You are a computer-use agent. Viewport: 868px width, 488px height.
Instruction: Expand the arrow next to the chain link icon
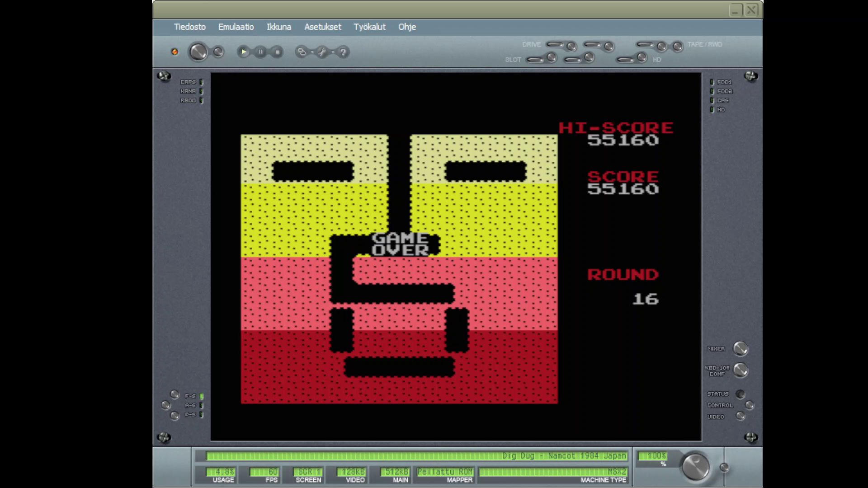tap(311, 52)
